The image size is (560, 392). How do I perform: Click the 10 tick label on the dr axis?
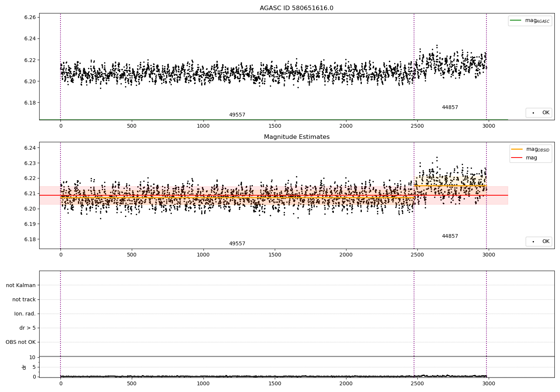point(32,357)
